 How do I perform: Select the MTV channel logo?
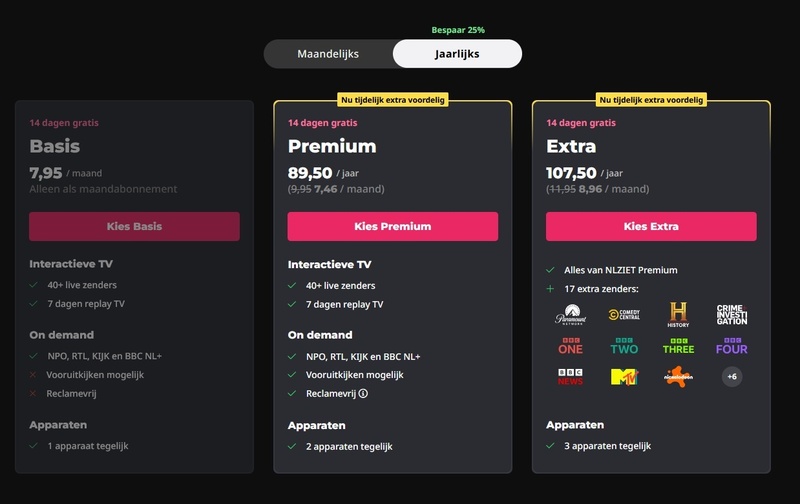pos(624,377)
